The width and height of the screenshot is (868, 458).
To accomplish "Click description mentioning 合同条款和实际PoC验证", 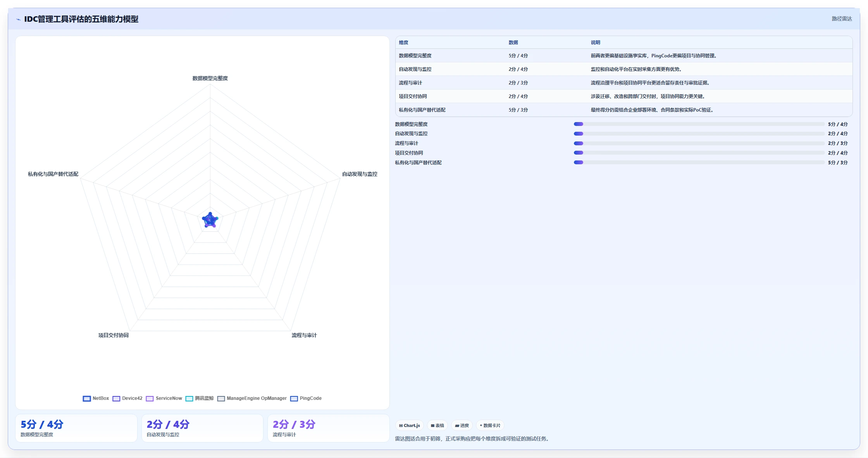I will pyautogui.click(x=652, y=110).
